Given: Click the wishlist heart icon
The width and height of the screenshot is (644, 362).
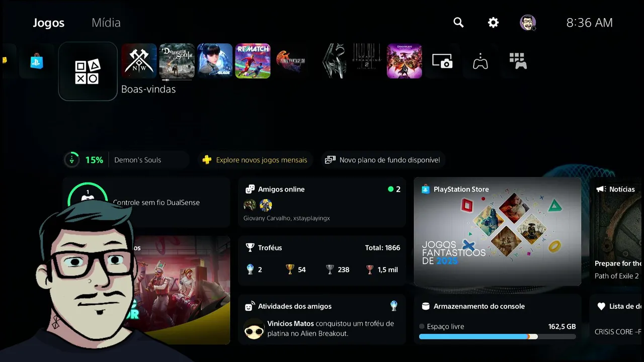Looking at the screenshot, I should coord(601,306).
